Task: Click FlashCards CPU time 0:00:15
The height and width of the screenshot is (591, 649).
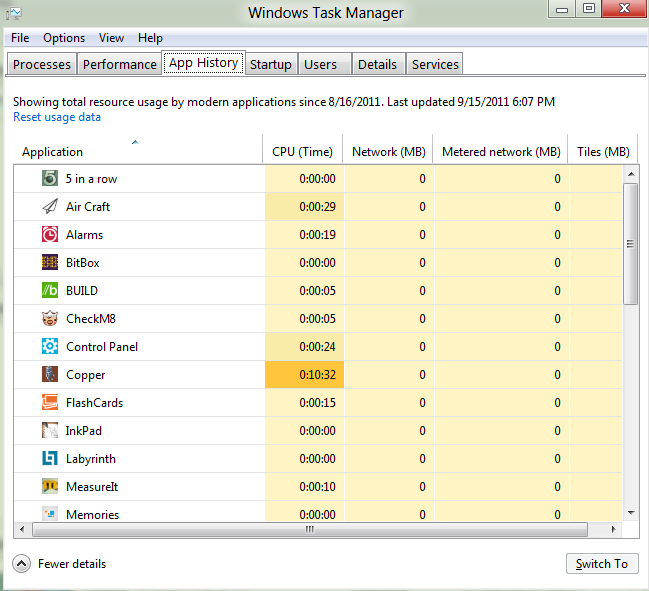Action: point(304,403)
